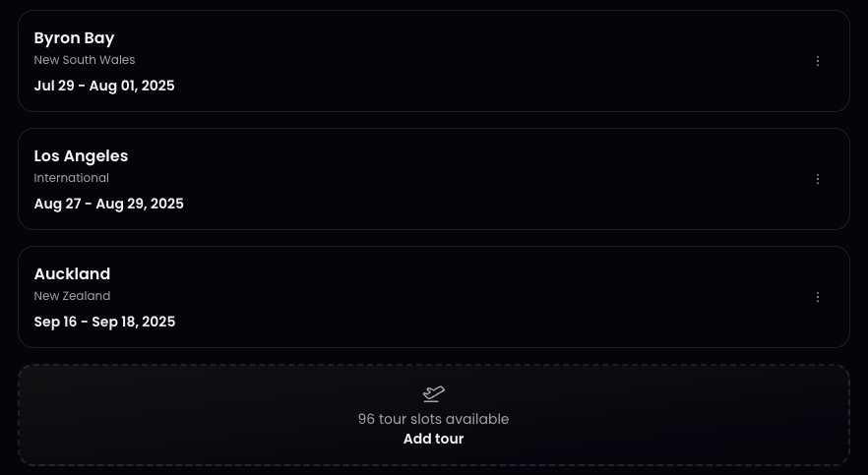Click the Add tour button
This screenshot has width=868, height=475.
pos(433,439)
